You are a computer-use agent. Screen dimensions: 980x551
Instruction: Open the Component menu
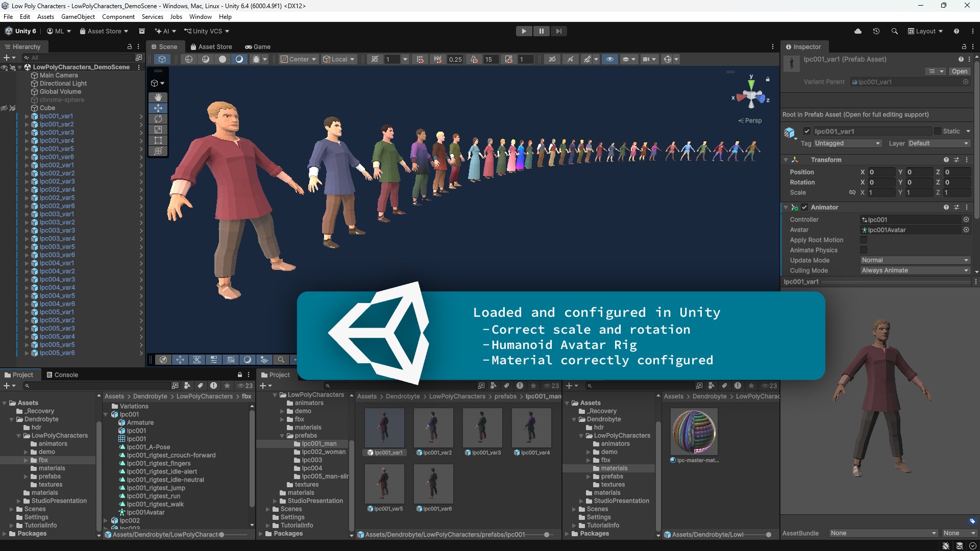click(x=118, y=17)
